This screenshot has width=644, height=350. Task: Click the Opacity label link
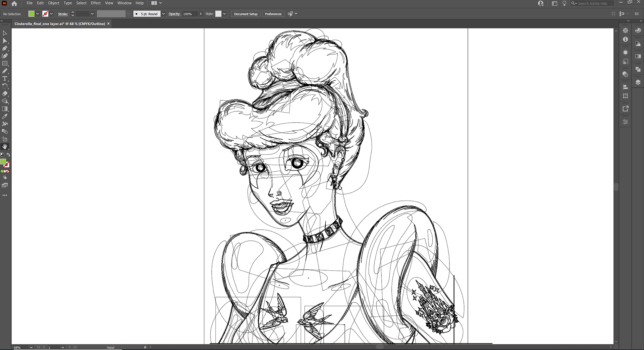pyautogui.click(x=174, y=14)
